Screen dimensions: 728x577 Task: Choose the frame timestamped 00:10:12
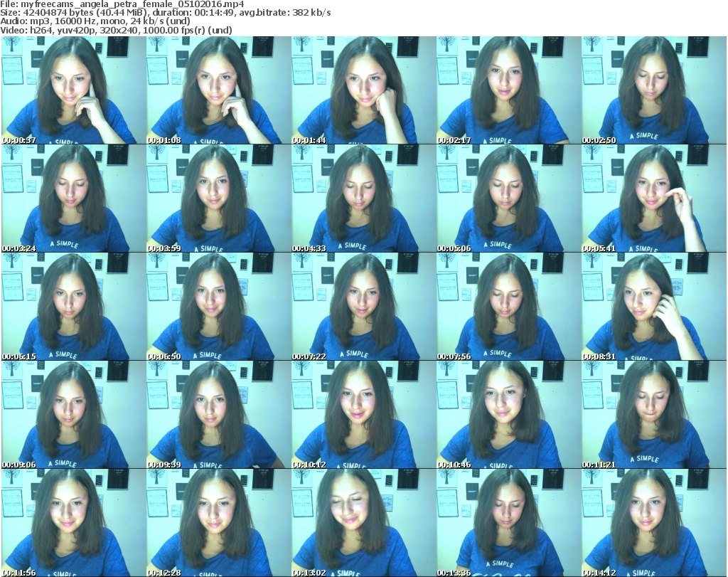(363, 414)
